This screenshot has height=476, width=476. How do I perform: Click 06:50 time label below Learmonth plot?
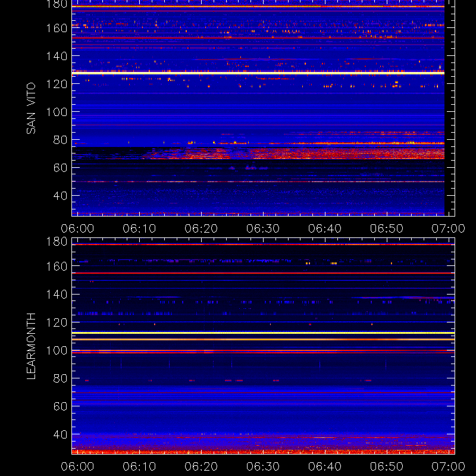tap(386, 466)
